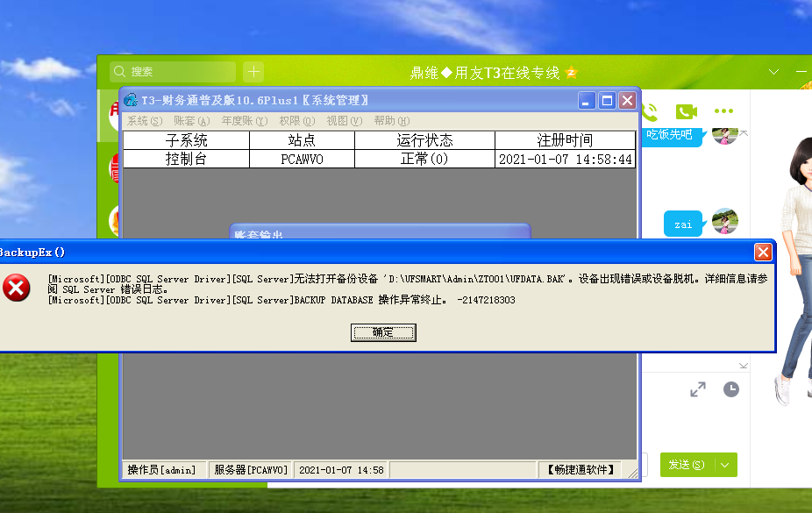
Task: Expand the chat window title dropdown chevron
Action: [x=773, y=72]
